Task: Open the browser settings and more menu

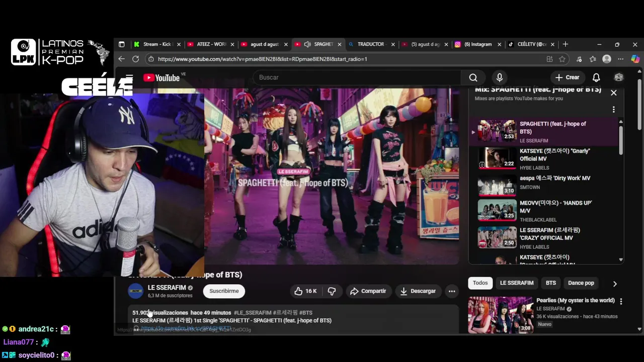Action: coord(621,59)
